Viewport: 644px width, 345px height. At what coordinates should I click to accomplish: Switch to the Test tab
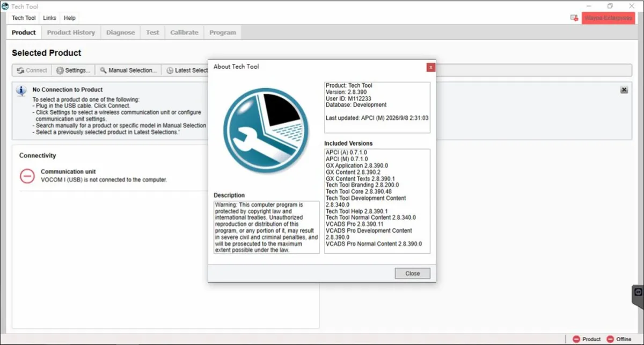coord(152,32)
